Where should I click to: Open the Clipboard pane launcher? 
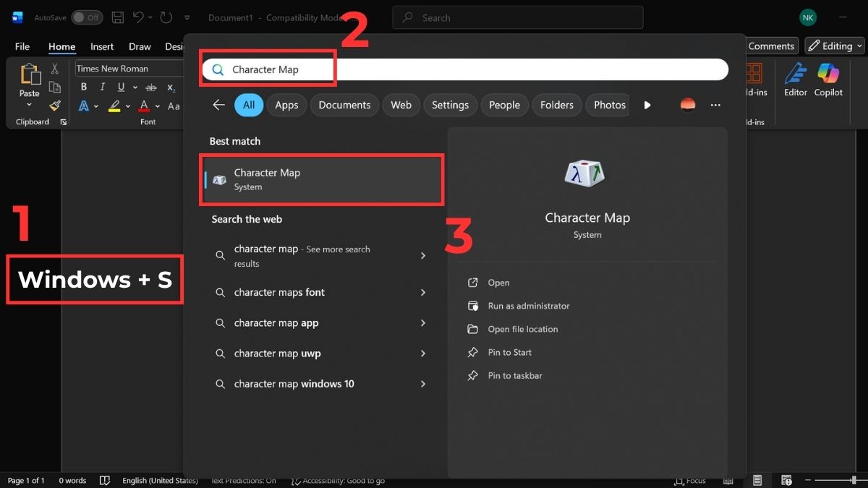(64, 122)
